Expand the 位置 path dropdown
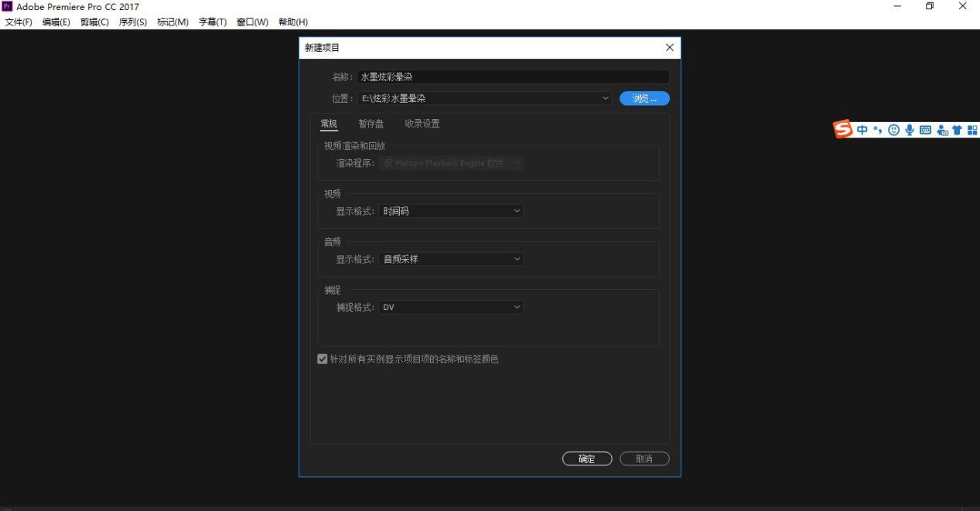Screen dimensions: 980x511 coord(606,98)
